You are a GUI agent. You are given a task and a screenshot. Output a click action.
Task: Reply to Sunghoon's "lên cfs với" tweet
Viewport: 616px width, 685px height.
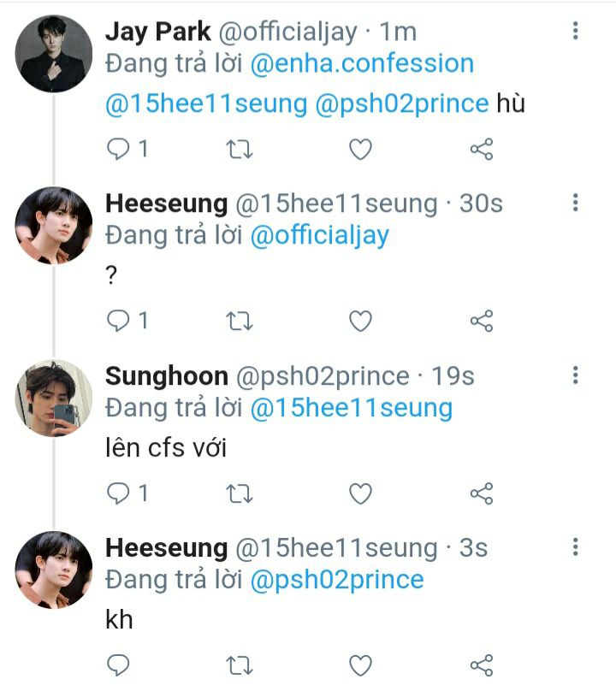(118, 493)
